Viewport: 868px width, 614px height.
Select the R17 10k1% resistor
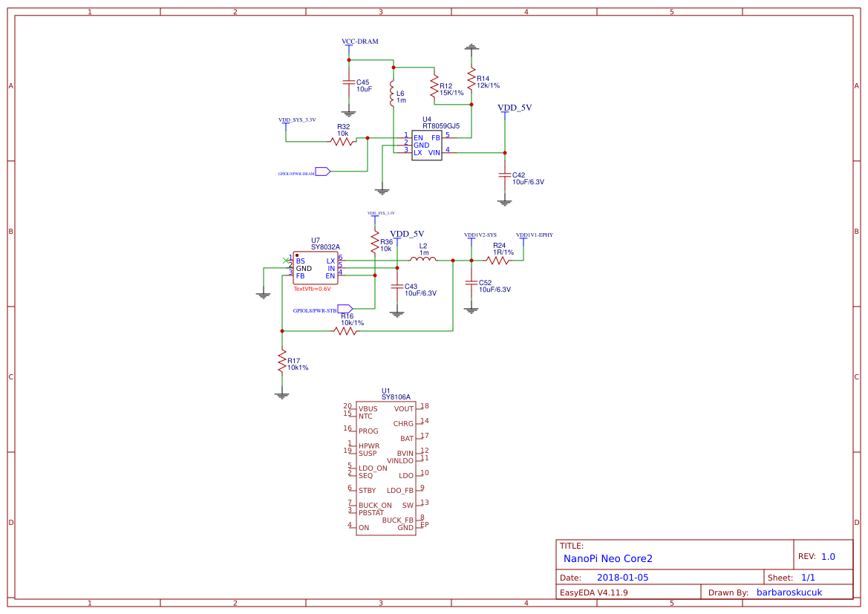pyautogui.click(x=281, y=362)
